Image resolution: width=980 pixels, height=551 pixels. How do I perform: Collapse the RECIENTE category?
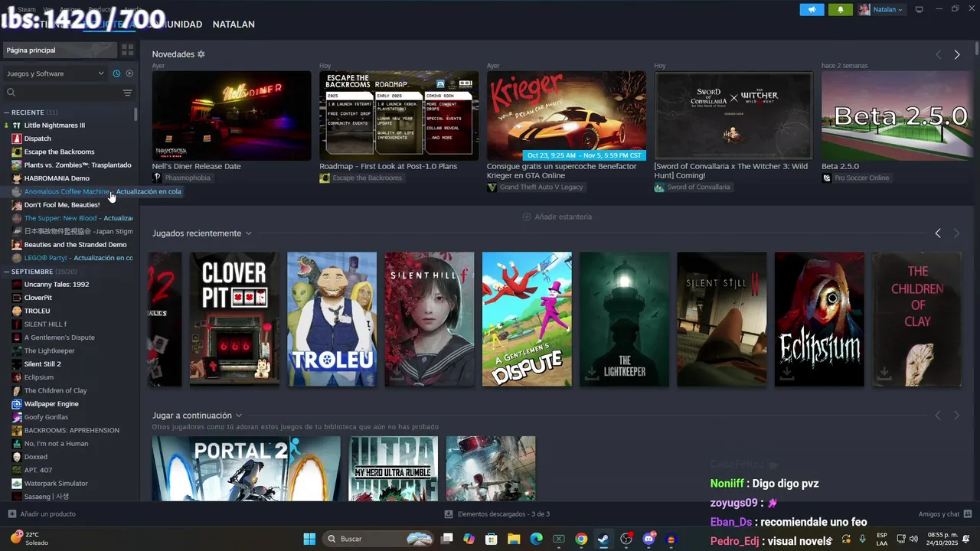point(6,112)
